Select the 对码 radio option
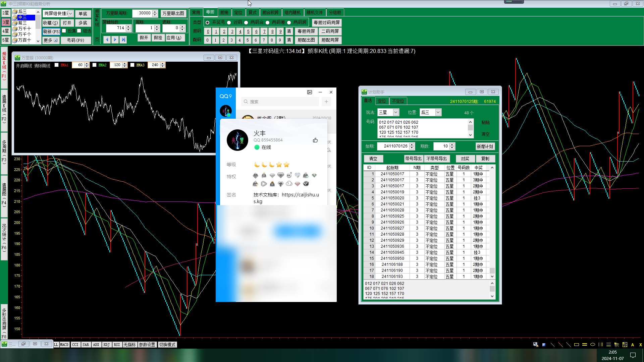The height and width of the screenshot is (362, 644). [x=229, y=22]
